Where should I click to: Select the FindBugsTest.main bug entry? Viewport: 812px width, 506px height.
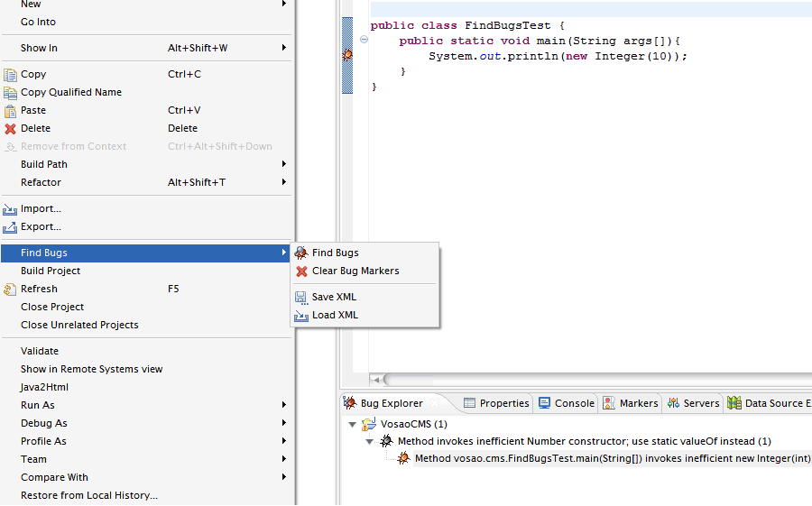point(612,459)
